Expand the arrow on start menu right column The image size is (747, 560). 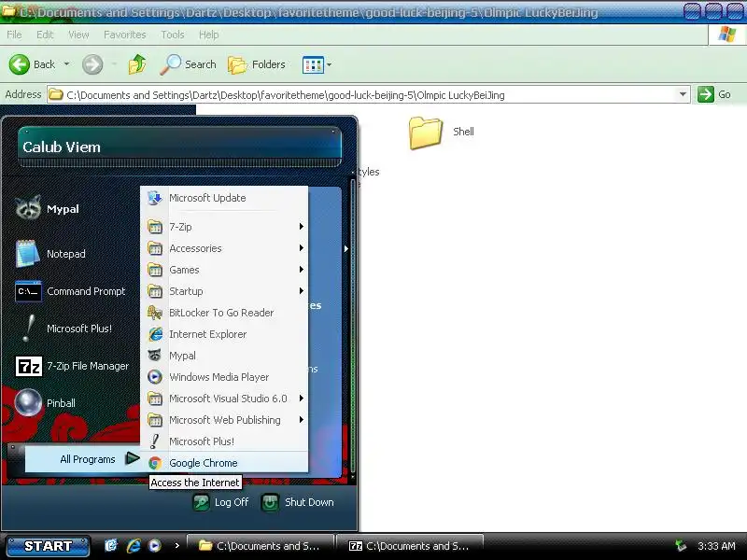pyautogui.click(x=345, y=248)
